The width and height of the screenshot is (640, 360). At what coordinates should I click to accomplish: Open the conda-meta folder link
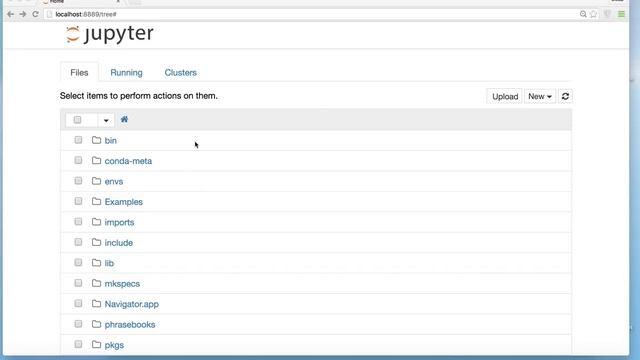pyautogui.click(x=128, y=161)
